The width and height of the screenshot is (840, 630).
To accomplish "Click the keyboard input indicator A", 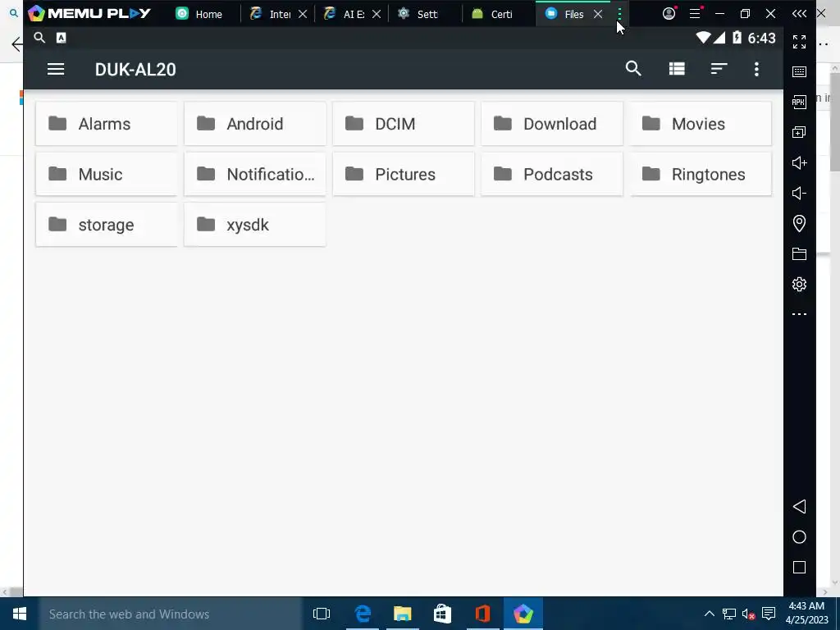I will [61, 38].
